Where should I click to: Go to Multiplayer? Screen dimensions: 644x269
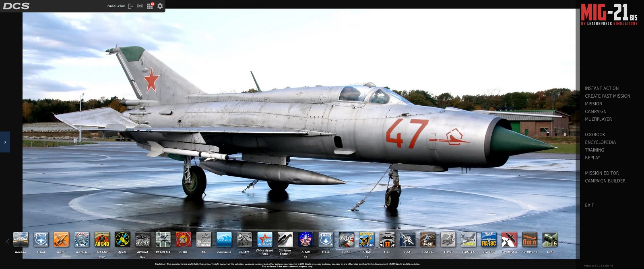pyautogui.click(x=598, y=119)
